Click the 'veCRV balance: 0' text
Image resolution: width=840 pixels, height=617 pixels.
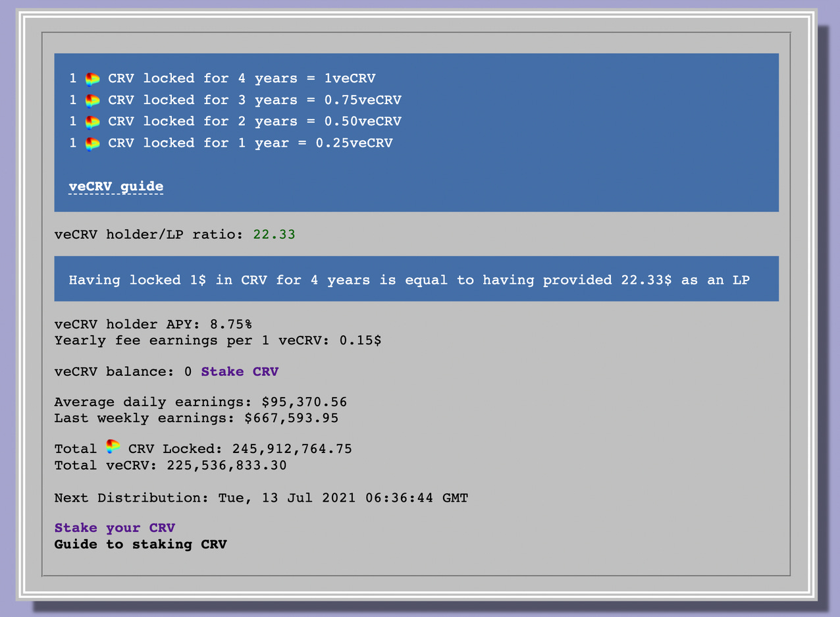click(123, 371)
